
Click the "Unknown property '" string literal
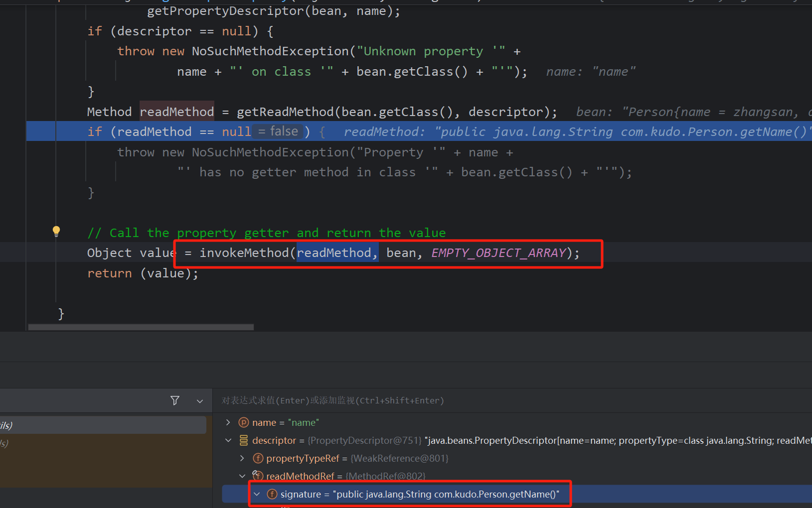pos(431,51)
